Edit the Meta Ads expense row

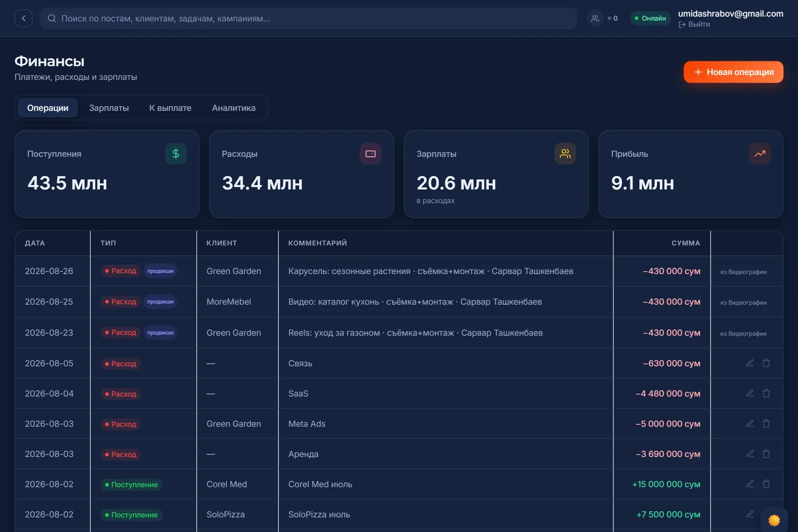point(750,423)
